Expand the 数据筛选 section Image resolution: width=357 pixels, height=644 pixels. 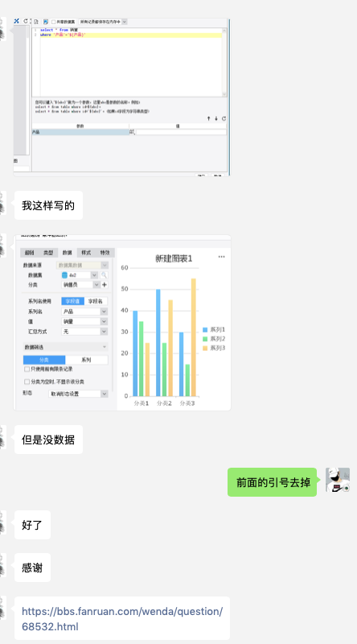click(x=65, y=347)
